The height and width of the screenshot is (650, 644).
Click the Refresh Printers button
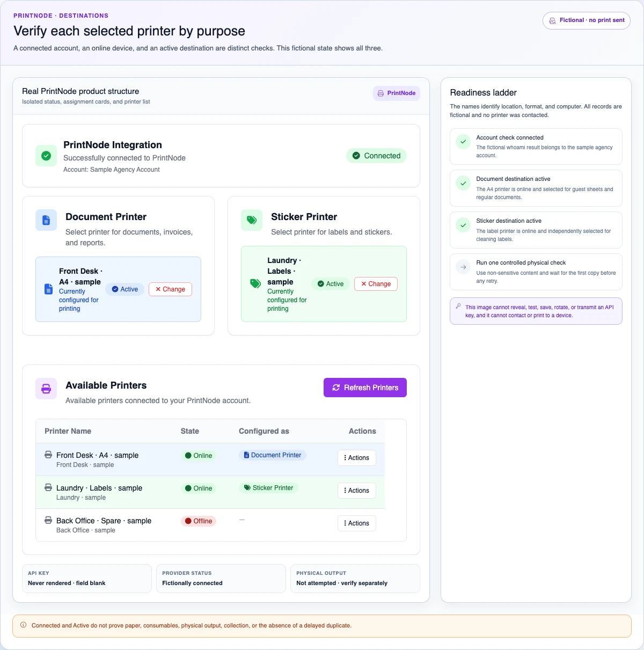click(x=365, y=388)
